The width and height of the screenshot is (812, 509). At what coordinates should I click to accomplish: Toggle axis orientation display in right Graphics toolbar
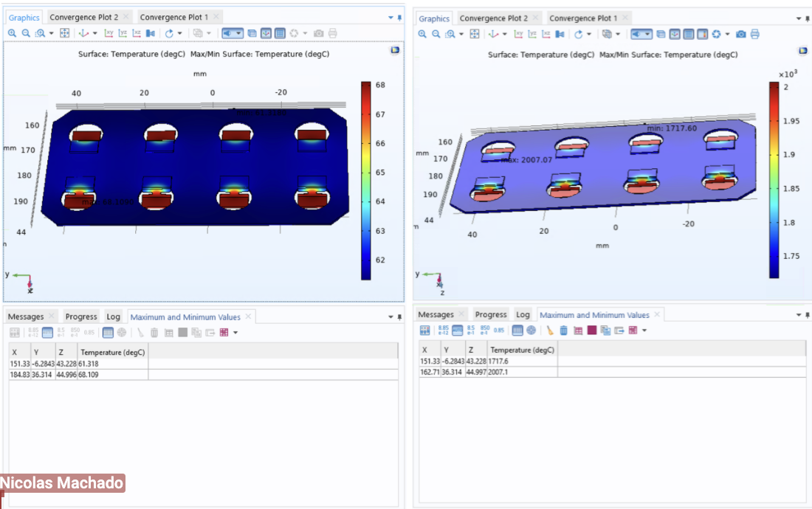[675, 34]
